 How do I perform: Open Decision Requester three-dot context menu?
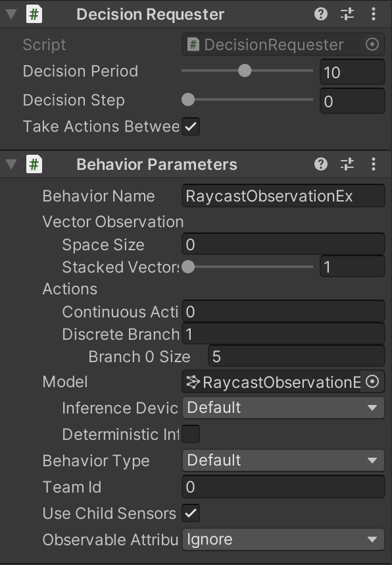(374, 14)
